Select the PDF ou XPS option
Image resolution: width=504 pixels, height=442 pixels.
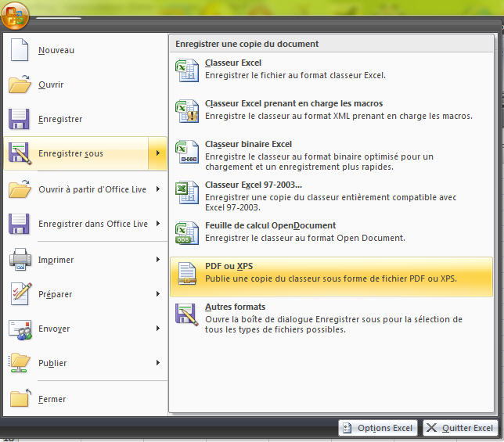coord(331,277)
